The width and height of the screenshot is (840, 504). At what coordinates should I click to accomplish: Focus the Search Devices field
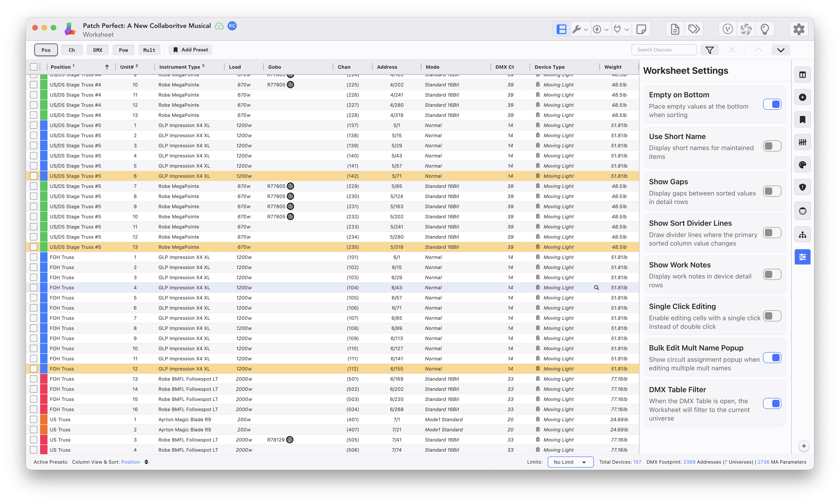tap(663, 50)
